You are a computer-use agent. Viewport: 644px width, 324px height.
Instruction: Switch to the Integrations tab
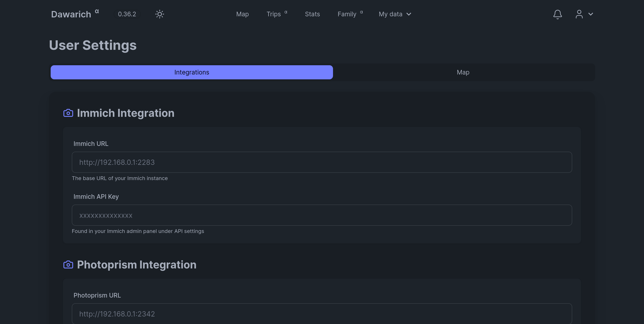pyautogui.click(x=191, y=72)
